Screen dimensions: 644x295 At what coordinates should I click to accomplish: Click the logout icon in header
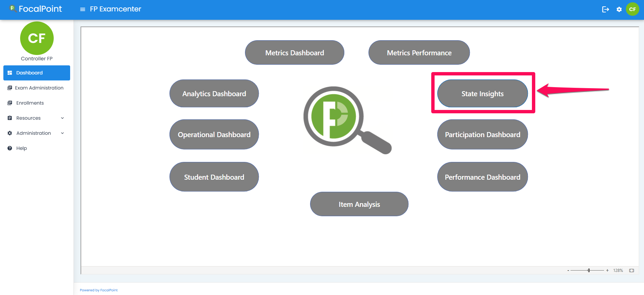[605, 9]
